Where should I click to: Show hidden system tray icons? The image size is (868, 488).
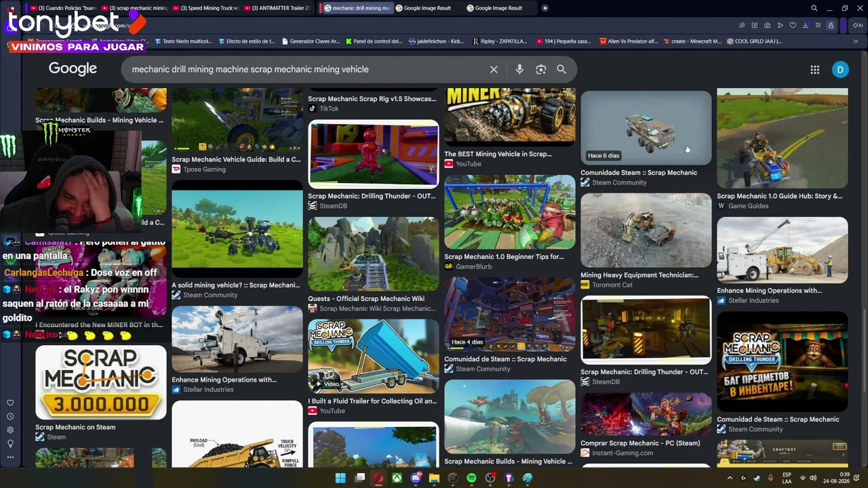730,479
